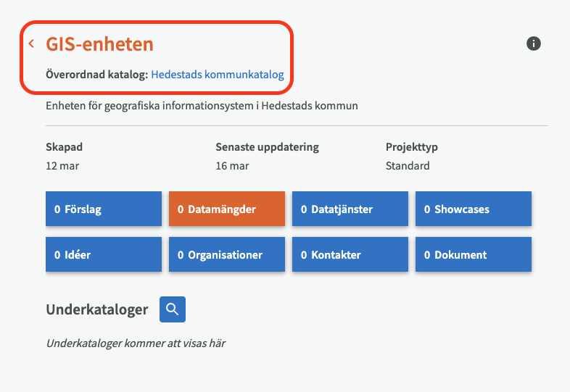Open the 0 Idéer tile
570x392 pixels.
click(104, 255)
